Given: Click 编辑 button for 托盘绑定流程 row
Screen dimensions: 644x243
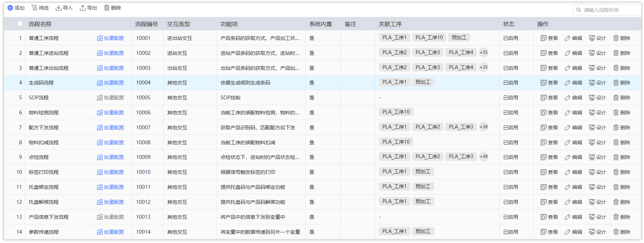Looking at the screenshot, I should click(573, 187).
